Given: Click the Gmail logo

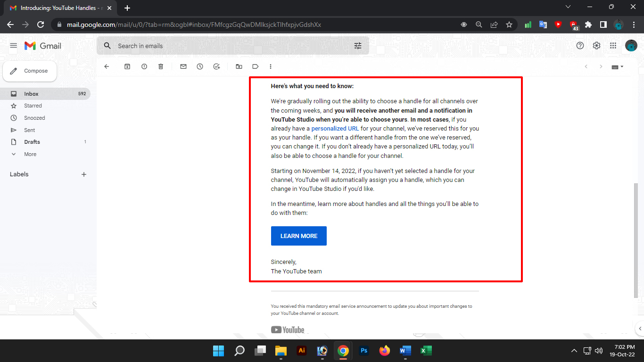Looking at the screenshot, I should 43,46.
